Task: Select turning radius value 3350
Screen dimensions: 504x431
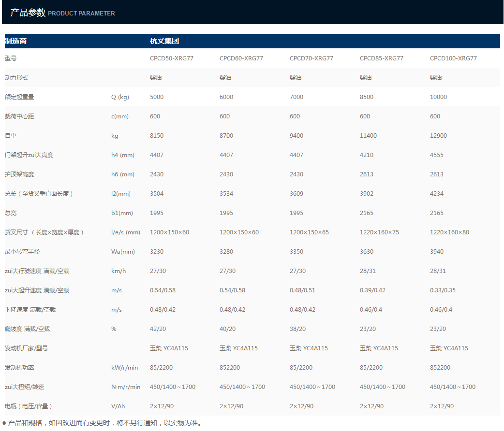Action: 296,252
